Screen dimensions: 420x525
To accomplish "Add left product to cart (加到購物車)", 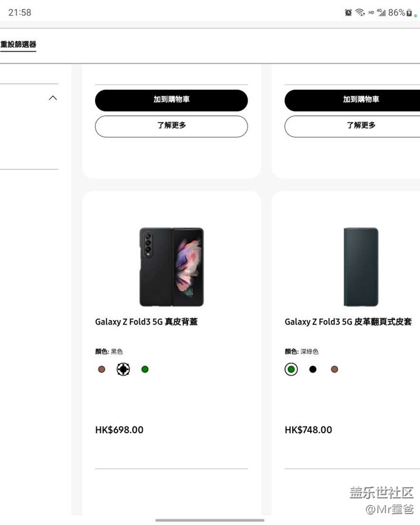I will pos(171,100).
